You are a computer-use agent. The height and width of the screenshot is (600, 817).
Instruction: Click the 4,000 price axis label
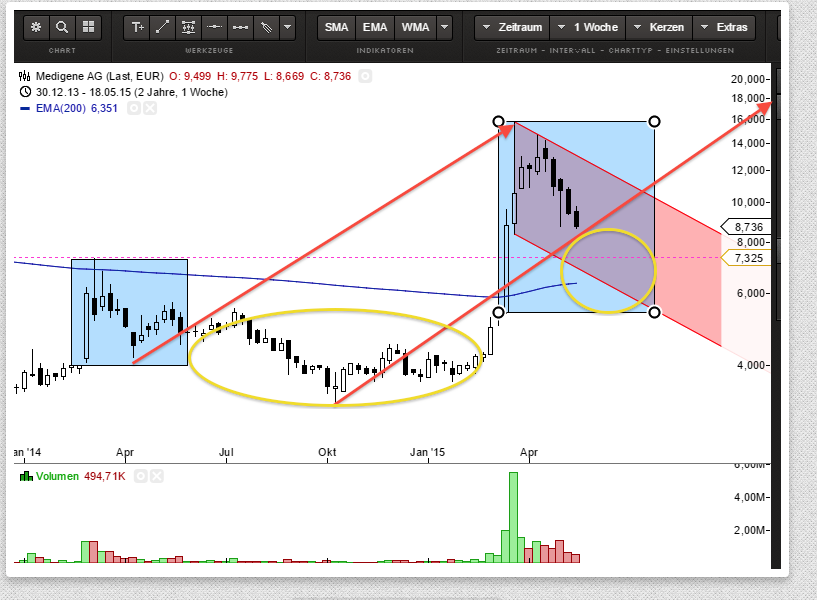(x=750, y=365)
